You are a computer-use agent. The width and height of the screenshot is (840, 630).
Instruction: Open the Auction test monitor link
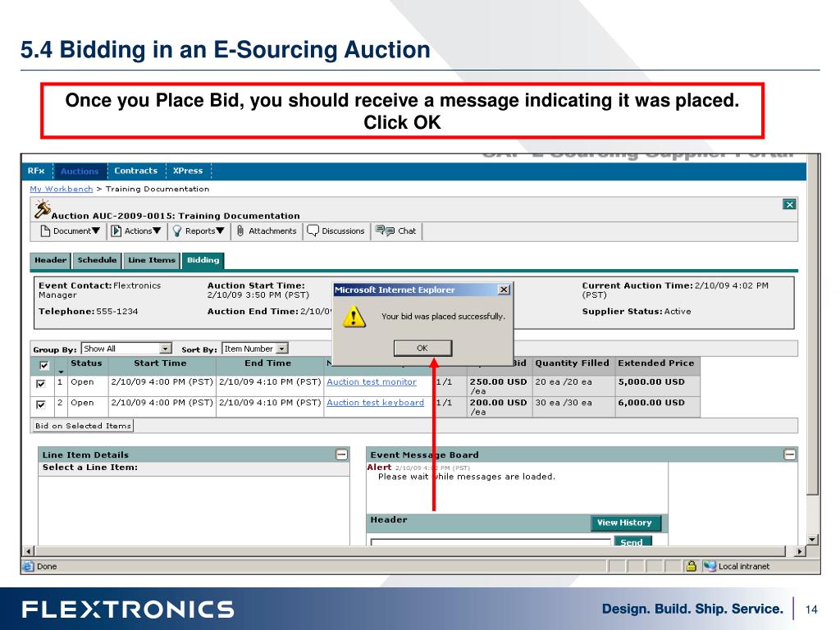372,382
